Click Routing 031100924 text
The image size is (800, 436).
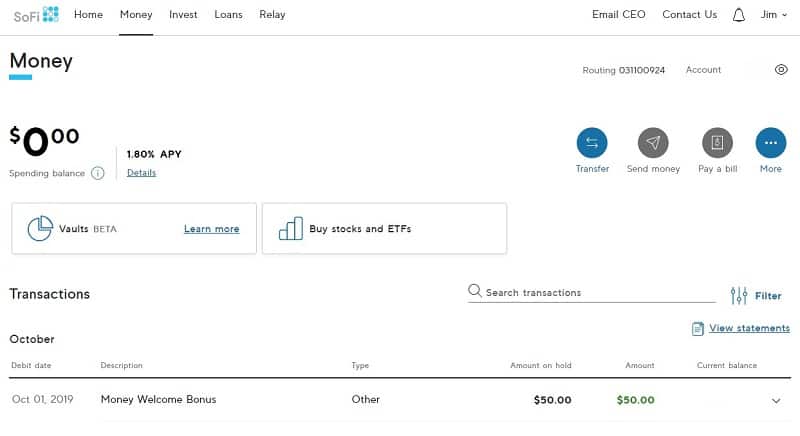click(623, 70)
